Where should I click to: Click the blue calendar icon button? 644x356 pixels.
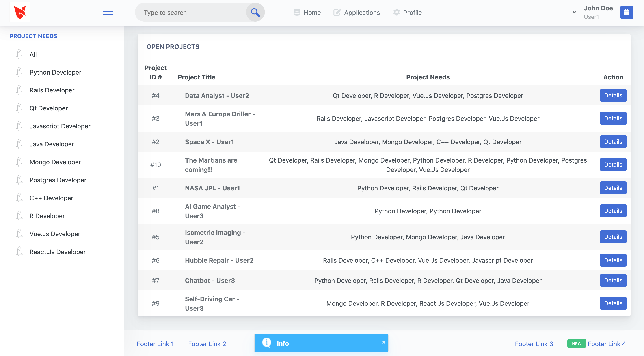(626, 12)
